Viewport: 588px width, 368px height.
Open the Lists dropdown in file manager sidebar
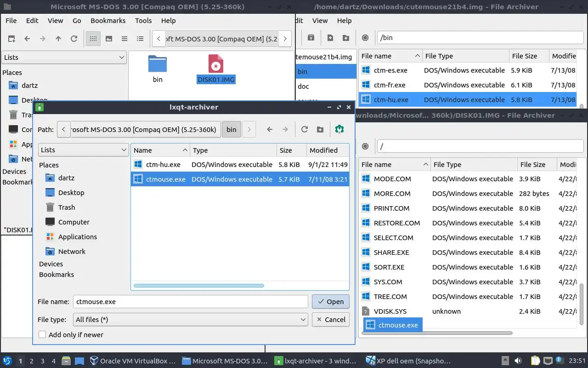[64, 57]
